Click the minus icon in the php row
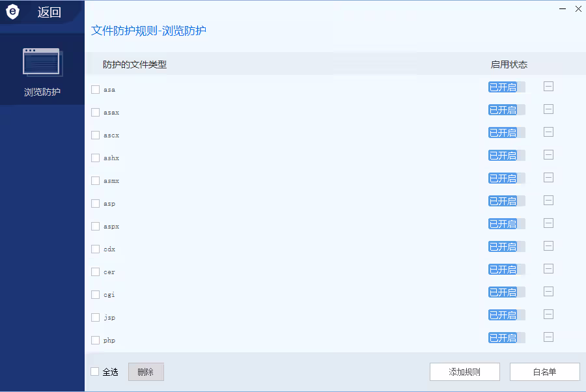 [x=548, y=337]
